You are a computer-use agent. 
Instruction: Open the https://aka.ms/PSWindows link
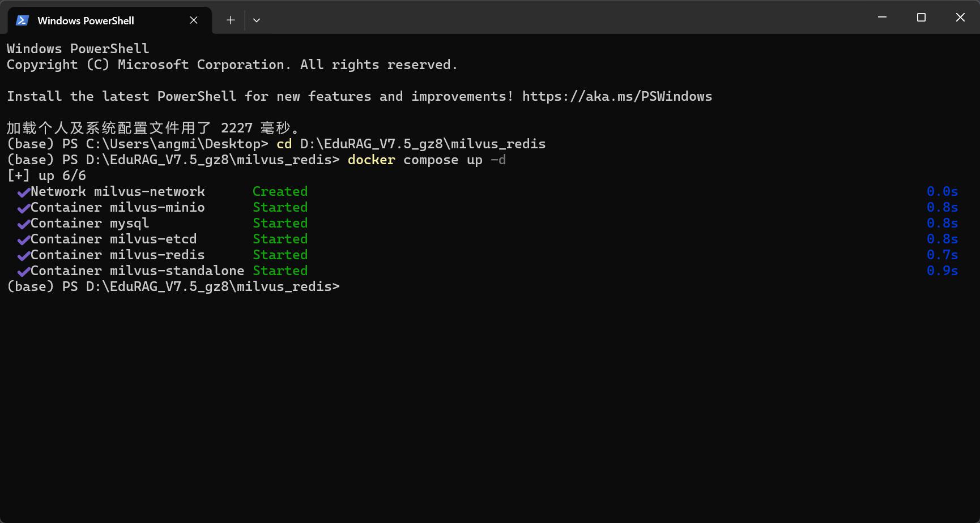coord(617,96)
